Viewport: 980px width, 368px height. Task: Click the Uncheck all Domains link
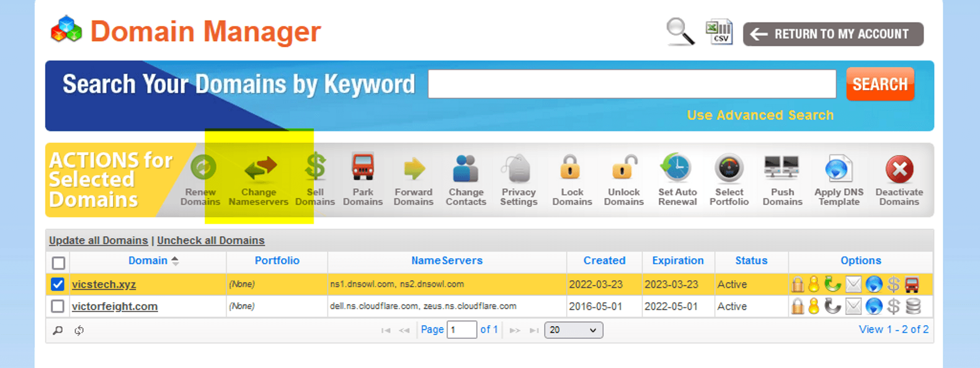tap(211, 240)
